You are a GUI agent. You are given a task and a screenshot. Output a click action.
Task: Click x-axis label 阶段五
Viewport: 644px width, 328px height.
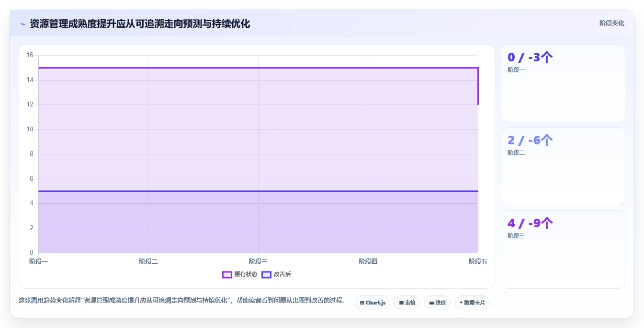tap(478, 261)
